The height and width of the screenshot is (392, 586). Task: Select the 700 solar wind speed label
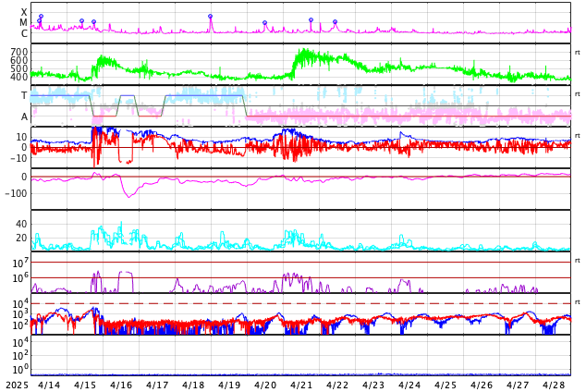[19, 52]
